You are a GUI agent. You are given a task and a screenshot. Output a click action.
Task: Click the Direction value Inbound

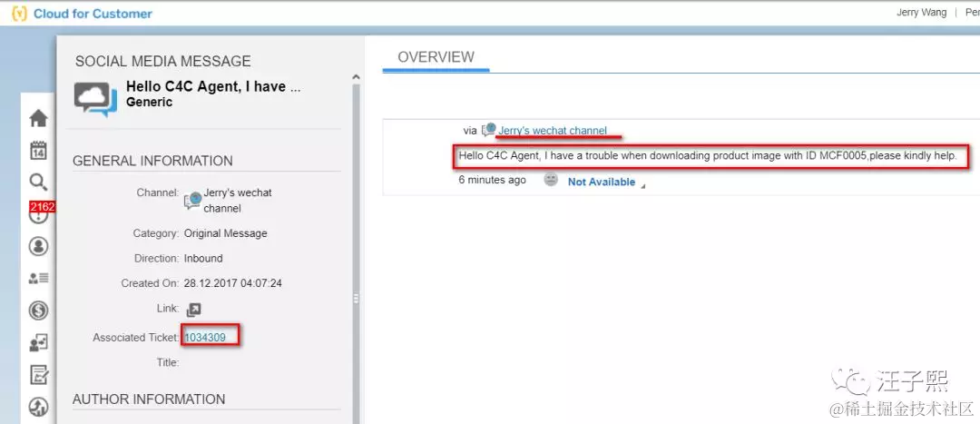[x=203, y=258]
